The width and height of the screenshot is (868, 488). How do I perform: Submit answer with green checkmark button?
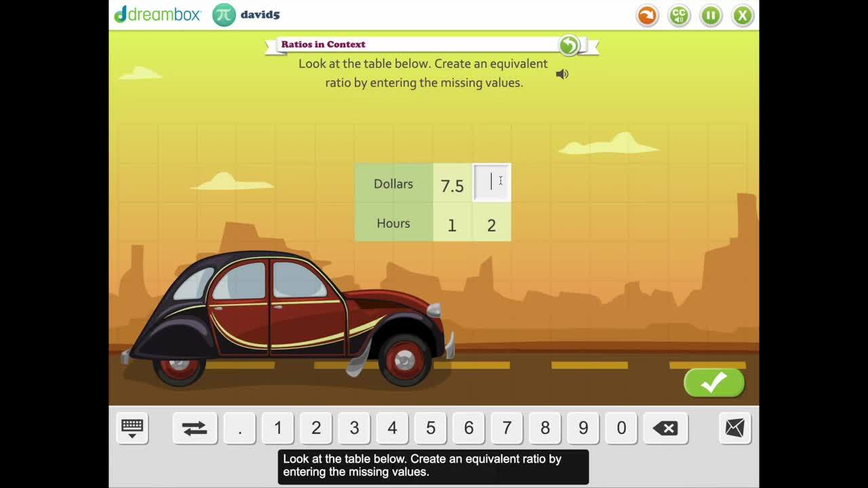[714, 383]
